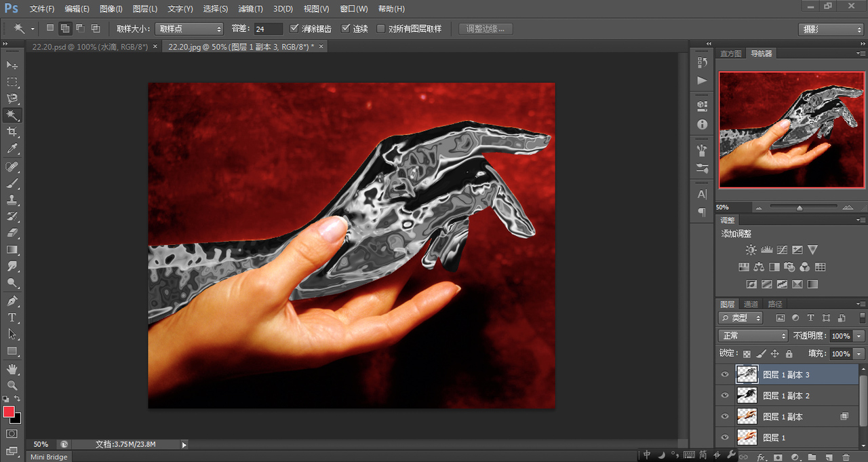Screen dimensions: 868x462
Task: Open the 滤镜(T) menu
Action: [250, 9]
